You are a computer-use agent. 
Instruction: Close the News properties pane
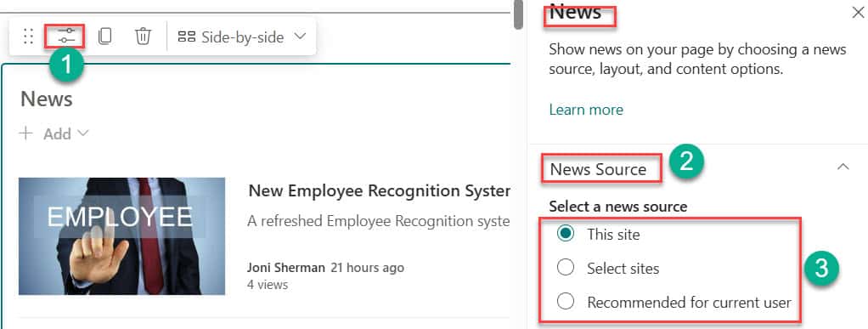(x=858, y=14)
